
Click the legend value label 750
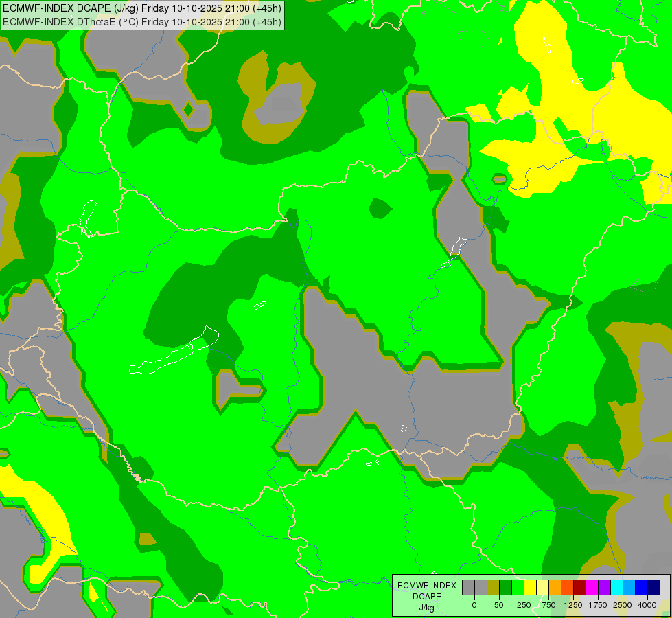coord(548,605)
